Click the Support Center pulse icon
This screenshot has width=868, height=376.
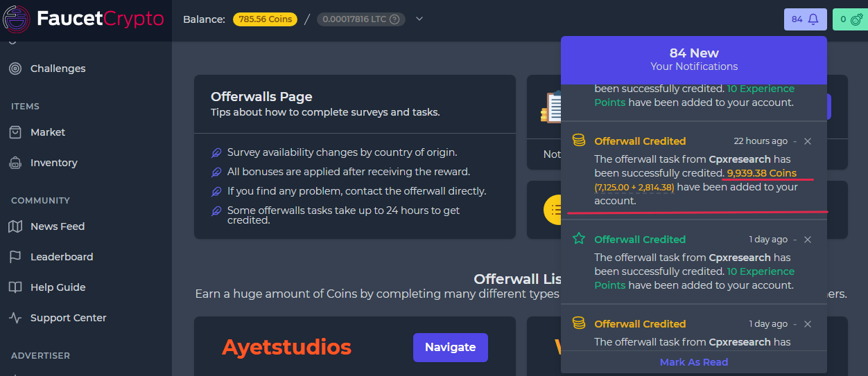tap(15, 318)
